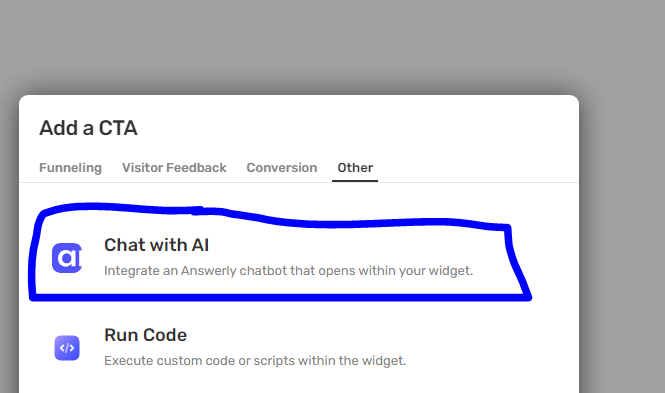Pick the Run Code heading
Screen dimensions: 665x393
click(145, 335)
